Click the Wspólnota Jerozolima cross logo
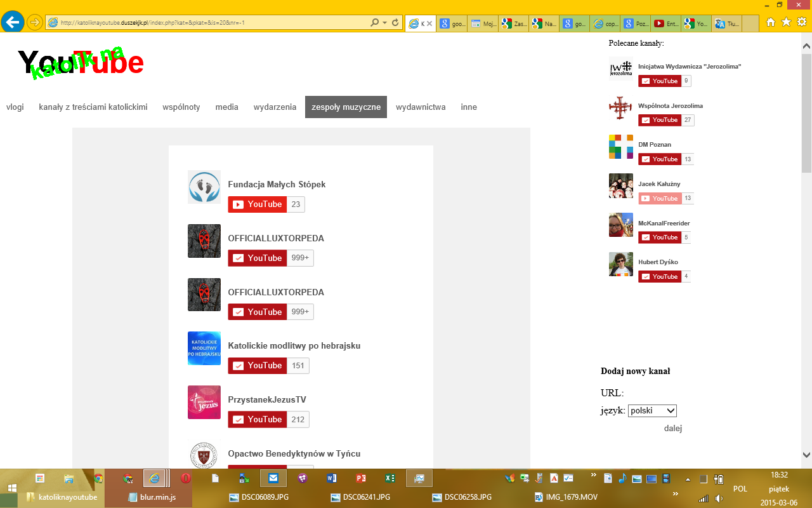This screenshot has width=812, height=508. [621, 107]
